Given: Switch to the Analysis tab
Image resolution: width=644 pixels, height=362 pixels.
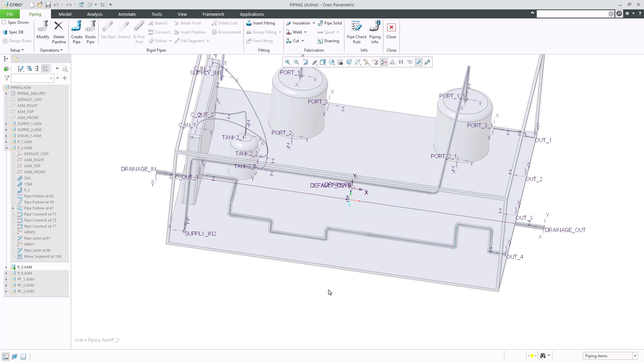Looking at the screenshot, I should [x=95, y=14].
